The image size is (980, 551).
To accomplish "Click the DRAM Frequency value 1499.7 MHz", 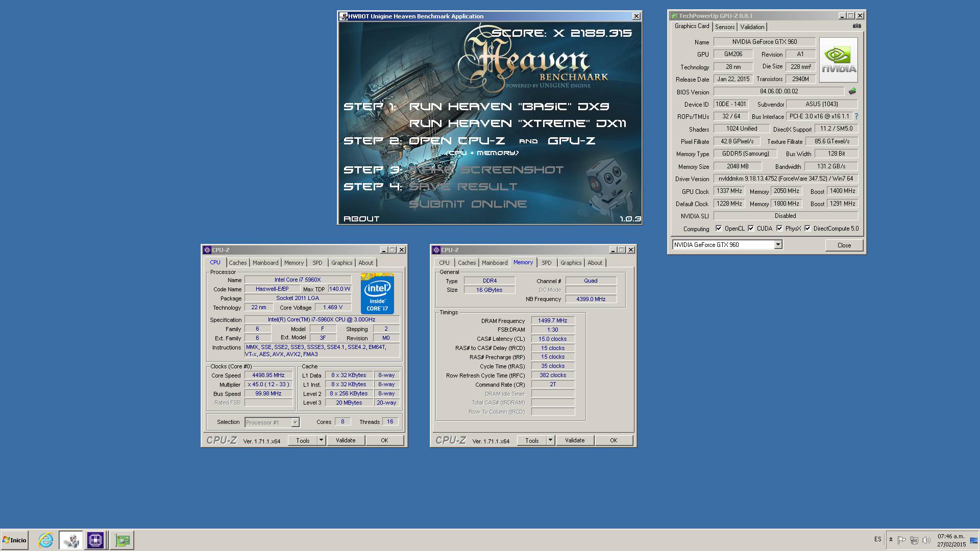I will [553, 321].
